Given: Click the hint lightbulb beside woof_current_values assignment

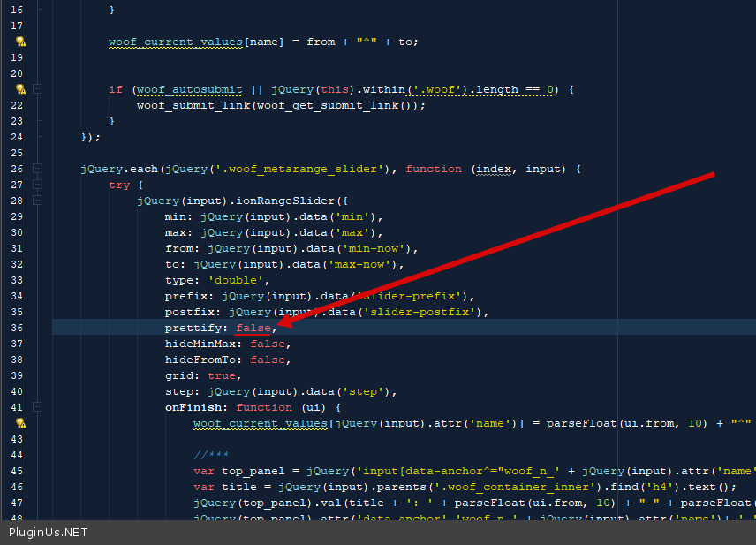Looking at the screenshot, I should (20, 42).
